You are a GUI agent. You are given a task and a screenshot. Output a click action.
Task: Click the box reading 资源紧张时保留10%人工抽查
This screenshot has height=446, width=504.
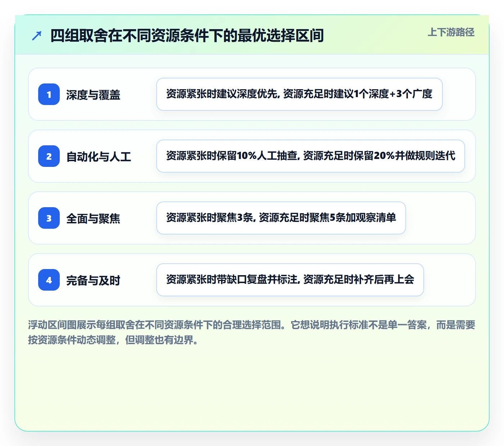click(311, 156)
